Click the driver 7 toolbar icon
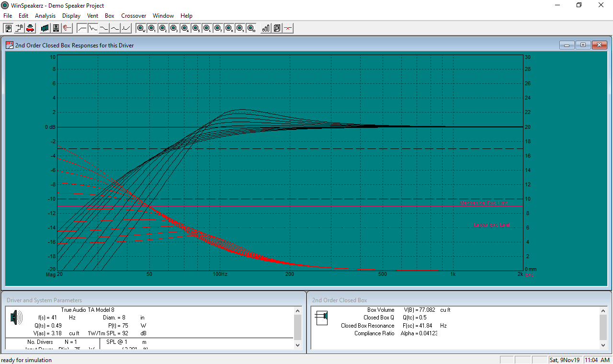 click(218, 28)
